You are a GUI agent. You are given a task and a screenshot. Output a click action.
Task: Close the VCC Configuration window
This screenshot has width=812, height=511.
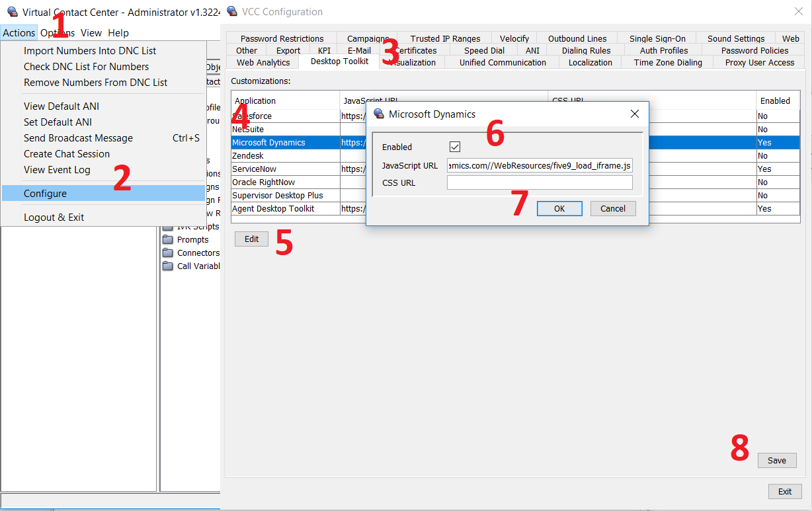799,11
